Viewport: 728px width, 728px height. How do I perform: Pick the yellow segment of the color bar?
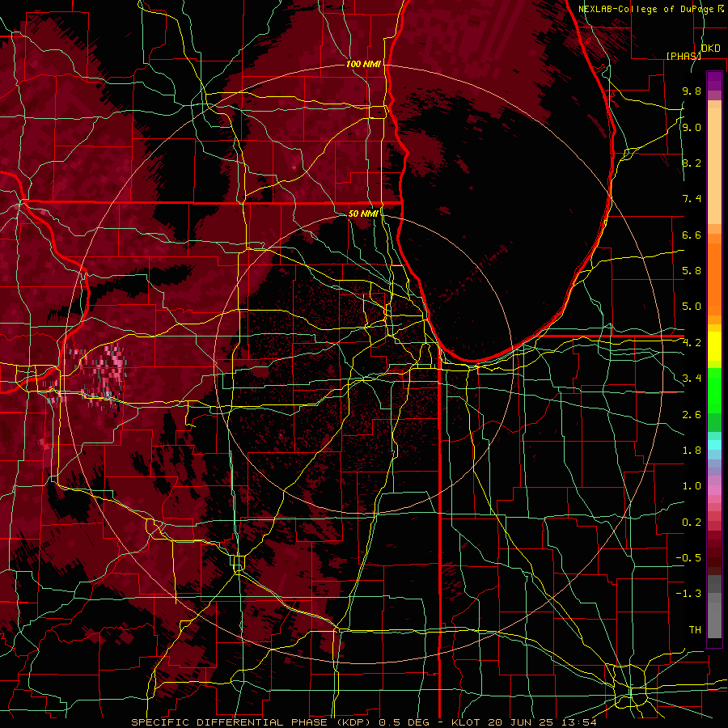714,346
